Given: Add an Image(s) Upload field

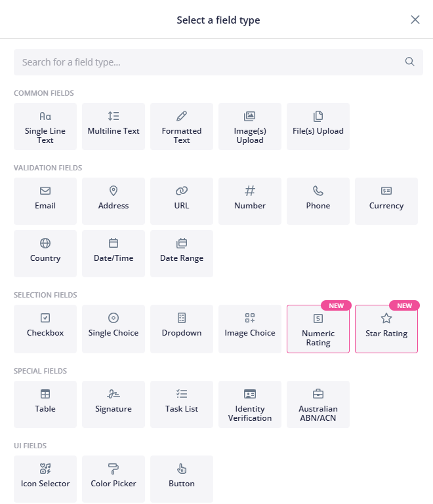Looking at the screenshot, I should coord(250,126).
